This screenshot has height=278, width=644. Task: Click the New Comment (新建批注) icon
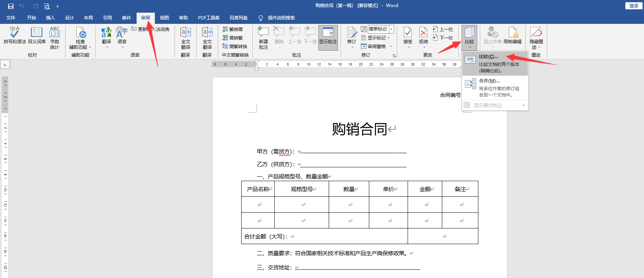click(x=263, y=37)
